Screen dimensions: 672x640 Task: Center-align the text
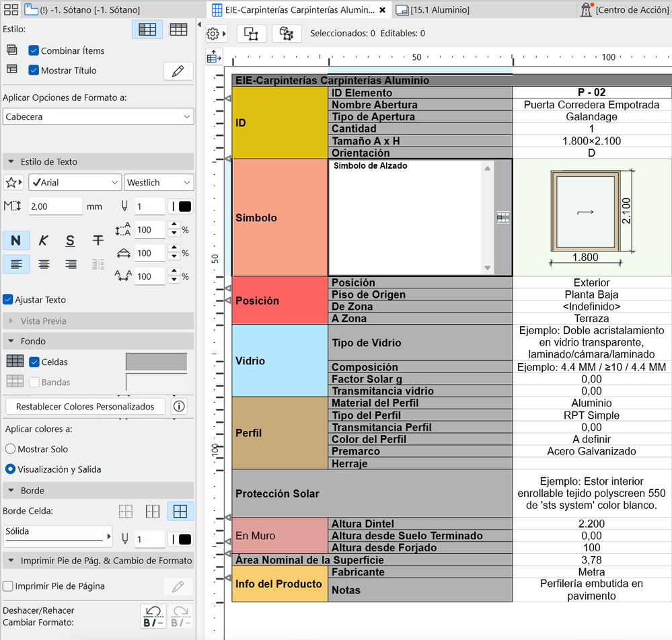(44, 264)
